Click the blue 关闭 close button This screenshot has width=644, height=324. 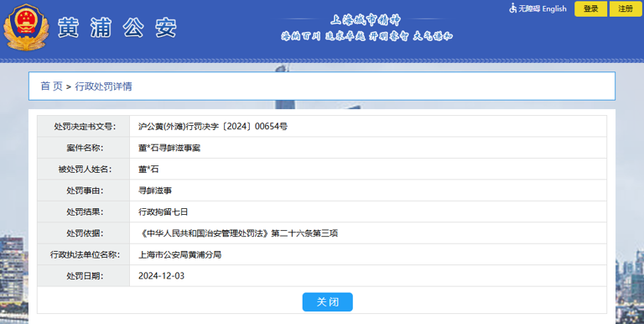(x=327, y=302)
